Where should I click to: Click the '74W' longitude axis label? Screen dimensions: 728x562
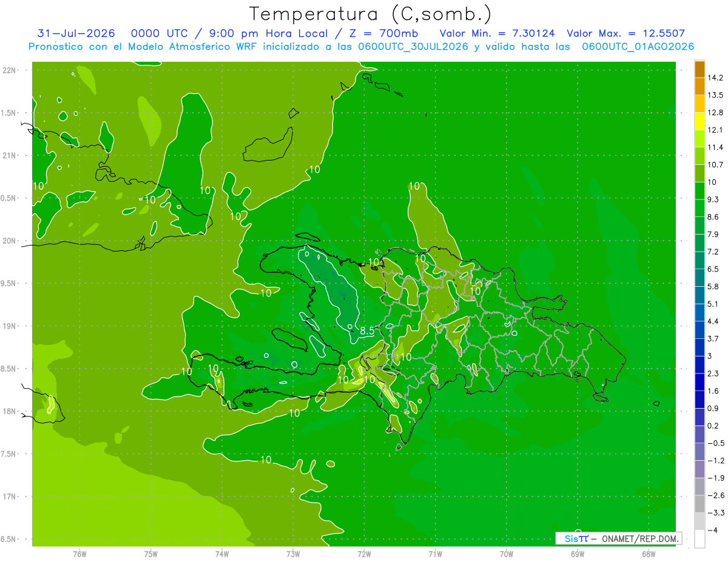(222, 554)
